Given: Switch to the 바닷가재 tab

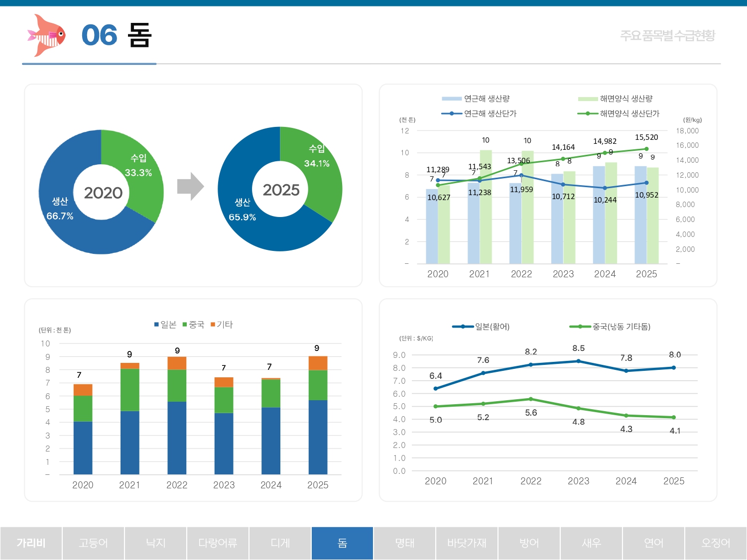Looking at the screenshot, I should coord(467,543).
